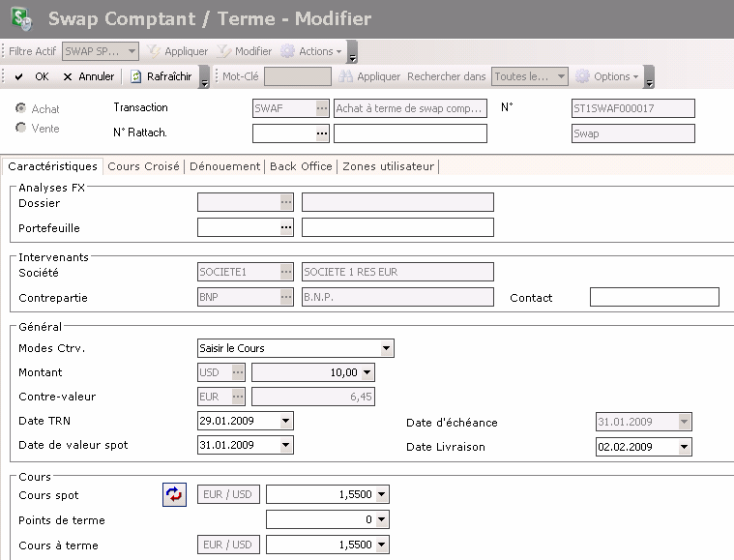Open the Date Livraison dropdown
Screen dimensions: 734x560
point(685,447)
